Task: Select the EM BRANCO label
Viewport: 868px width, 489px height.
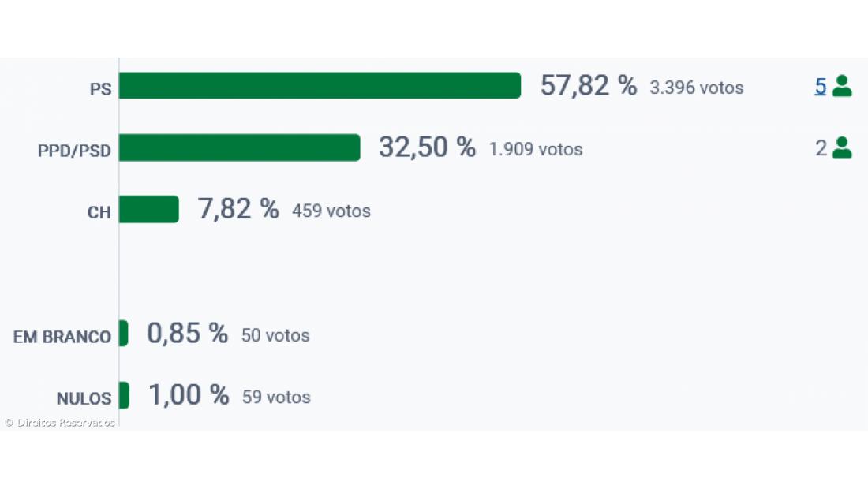Action: pos(62,337)
